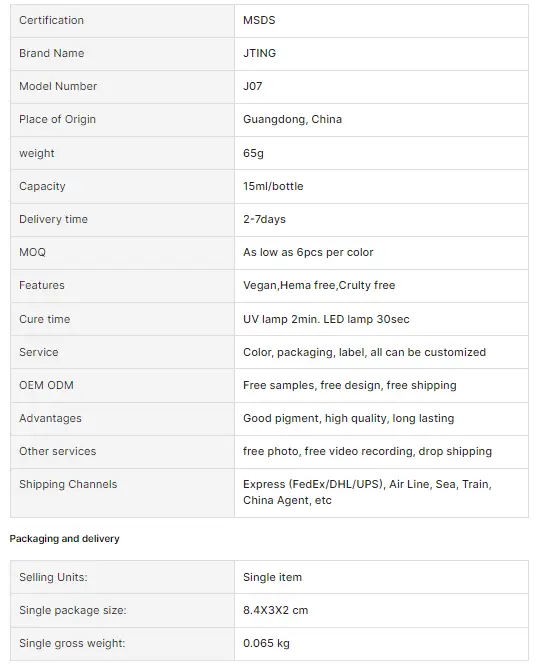Screen dimensions: 549x670
Task: Click the 65g weight value
Action: (x=253, y=153)
